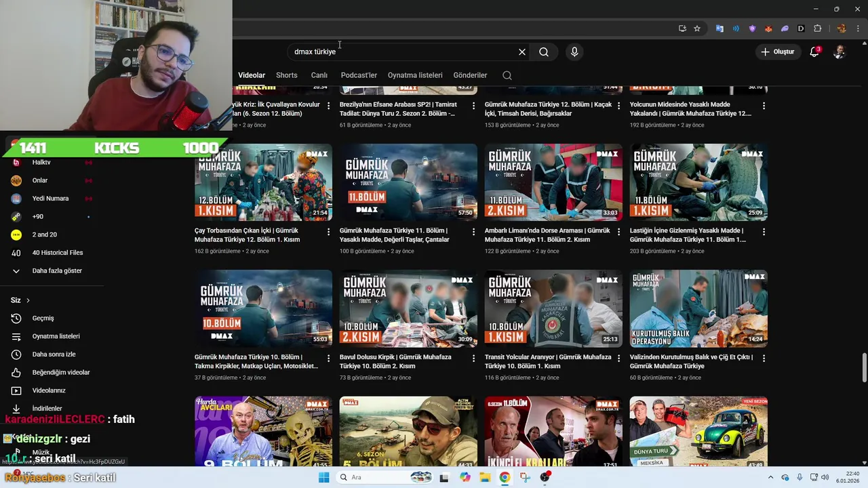Screen dimensions: 868x488
Task: Open the MetaMask fox extension
Action: (768, 28)
